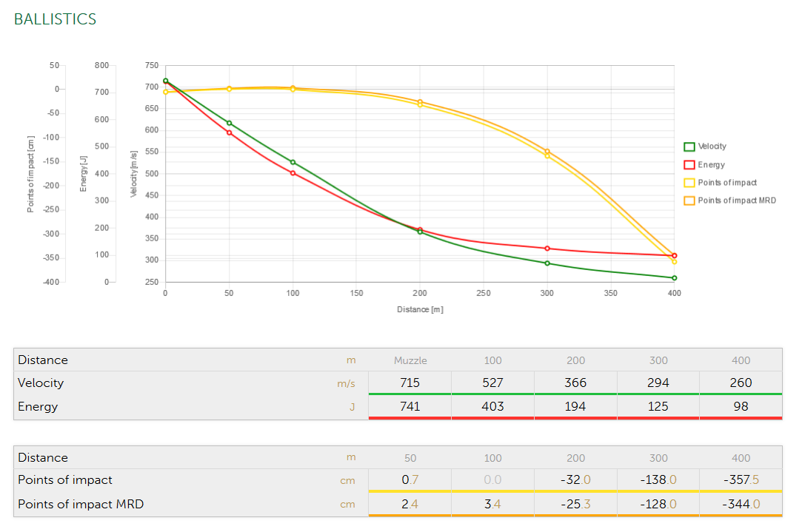Select the Energy data point at 300 m
Image resolution: width=802 pixels, height=532 pixels.
point(547,249)
